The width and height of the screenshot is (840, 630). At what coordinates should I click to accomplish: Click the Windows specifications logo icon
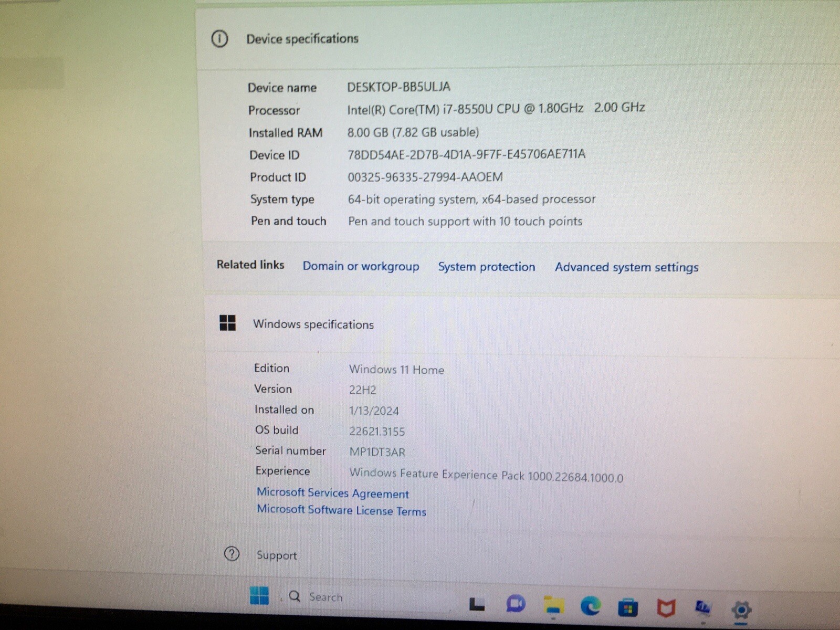click(227, 323)
